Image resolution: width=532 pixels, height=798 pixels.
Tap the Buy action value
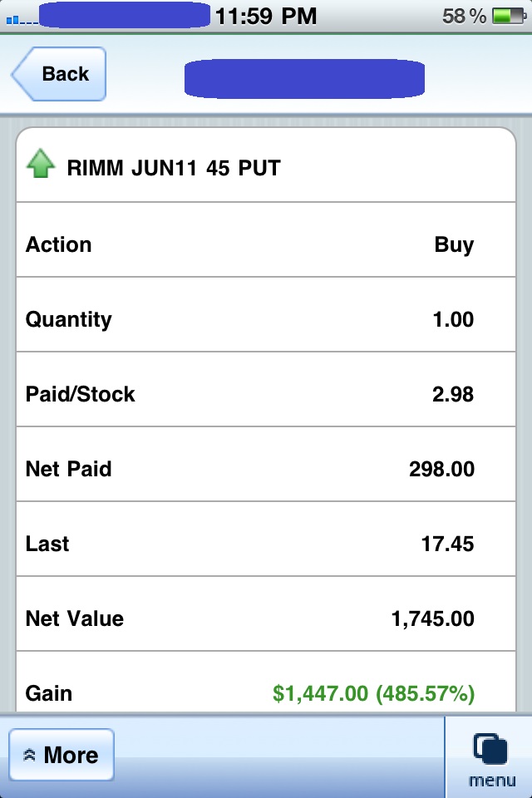[454, 244]
